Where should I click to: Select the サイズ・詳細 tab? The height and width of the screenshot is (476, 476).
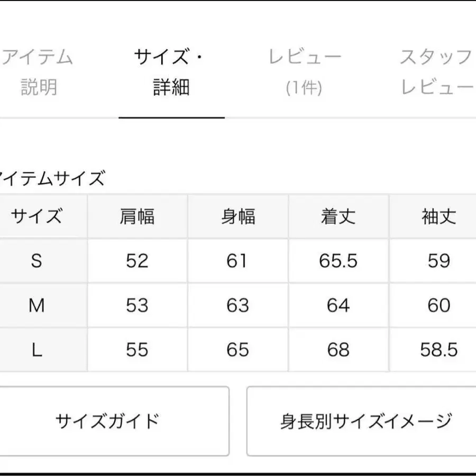pos(171,71)
